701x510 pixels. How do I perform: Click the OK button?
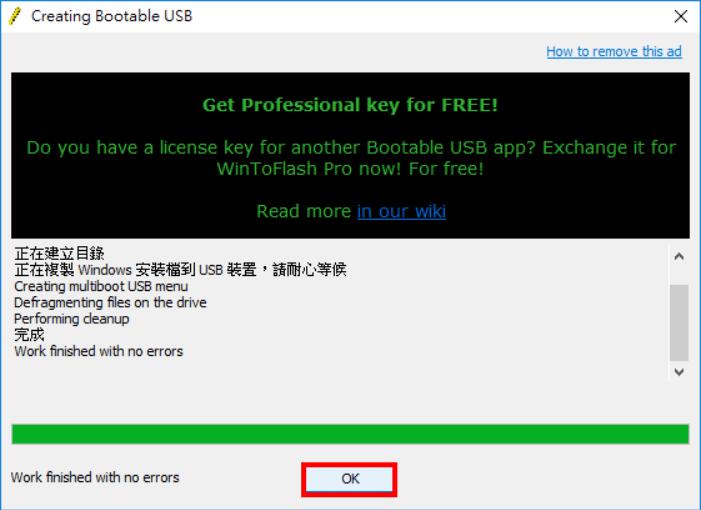[349, 479]
